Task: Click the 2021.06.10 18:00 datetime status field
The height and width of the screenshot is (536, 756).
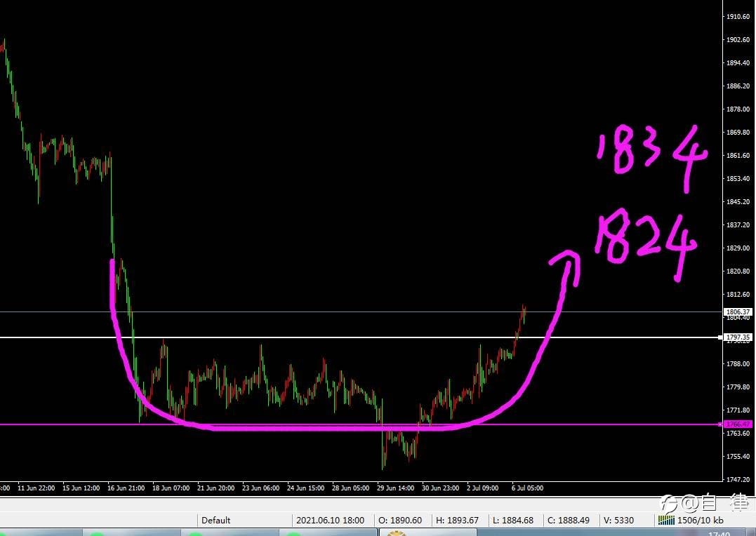Action: tap(331, 520)
